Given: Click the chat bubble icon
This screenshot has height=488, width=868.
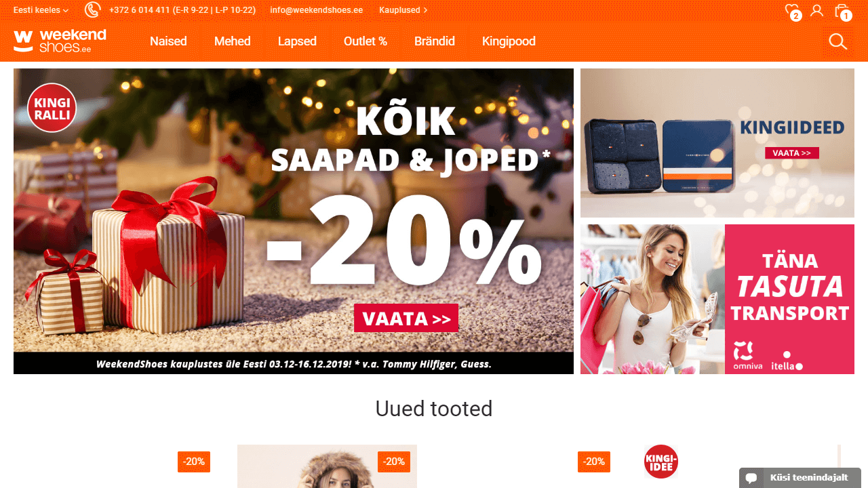Looking at the screenshot, I should [751, 478].
